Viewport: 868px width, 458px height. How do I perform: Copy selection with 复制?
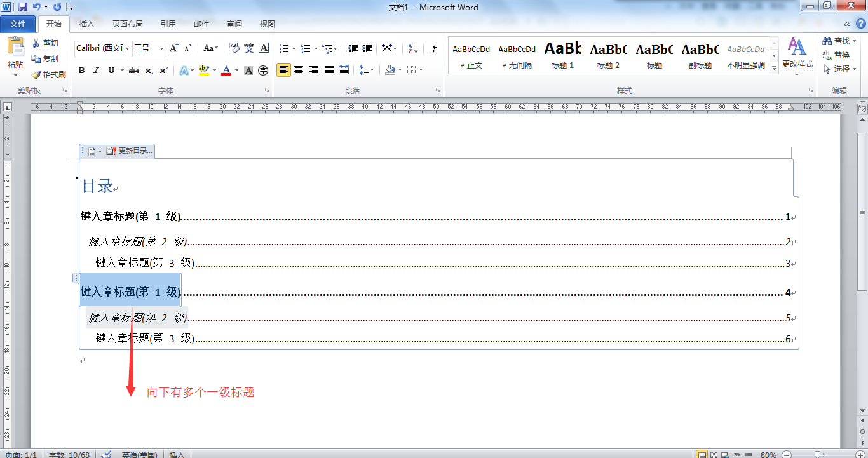tap(45, 58)
